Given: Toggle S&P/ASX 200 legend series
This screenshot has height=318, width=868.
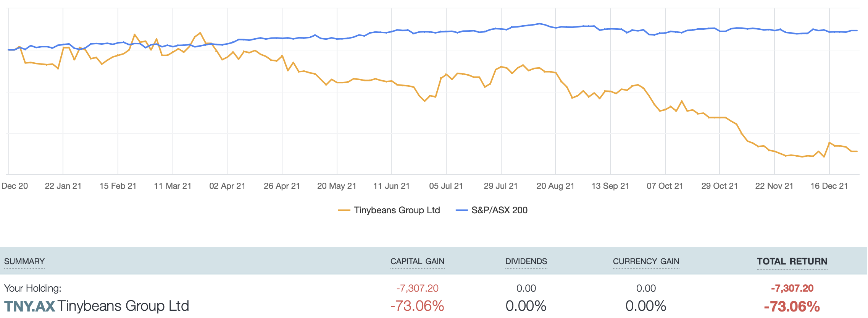Looking at the screenshot, I should click(x=499, y=210).
